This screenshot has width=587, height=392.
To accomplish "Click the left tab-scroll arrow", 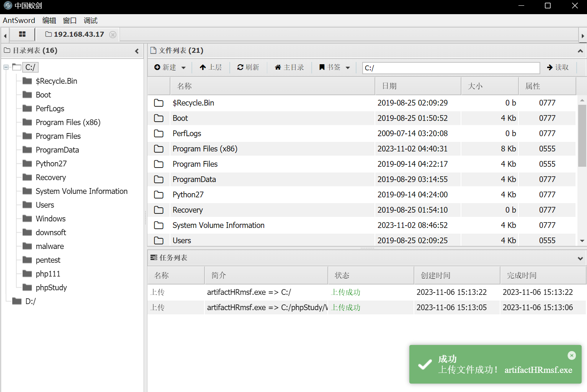I will pos(5,36).
